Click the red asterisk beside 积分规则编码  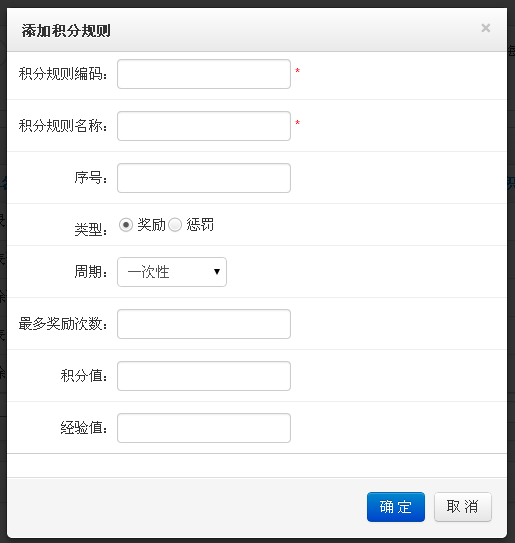click(x=298, y=71)
